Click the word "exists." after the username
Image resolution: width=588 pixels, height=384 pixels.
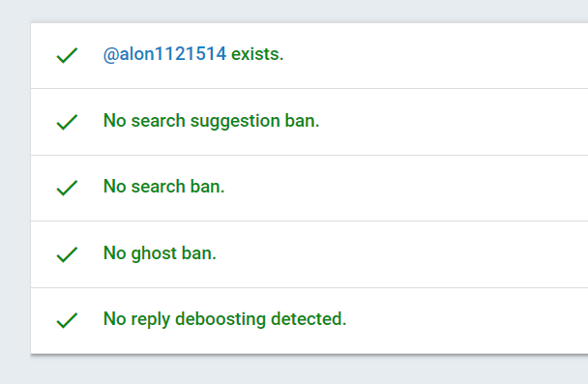coord(257,54)
